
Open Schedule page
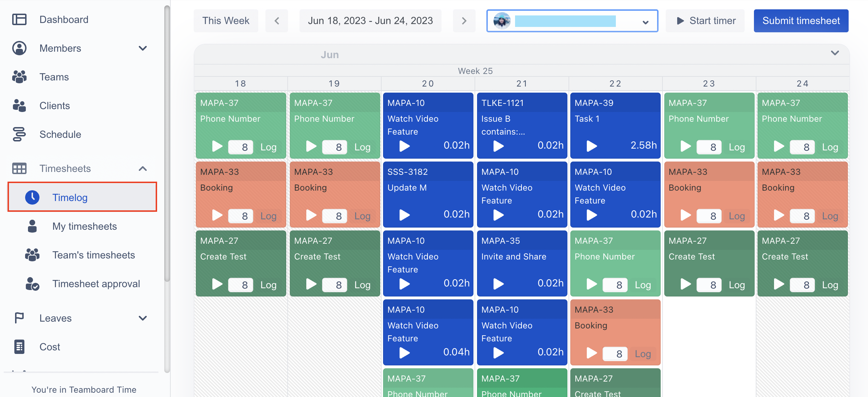[60, 134]
